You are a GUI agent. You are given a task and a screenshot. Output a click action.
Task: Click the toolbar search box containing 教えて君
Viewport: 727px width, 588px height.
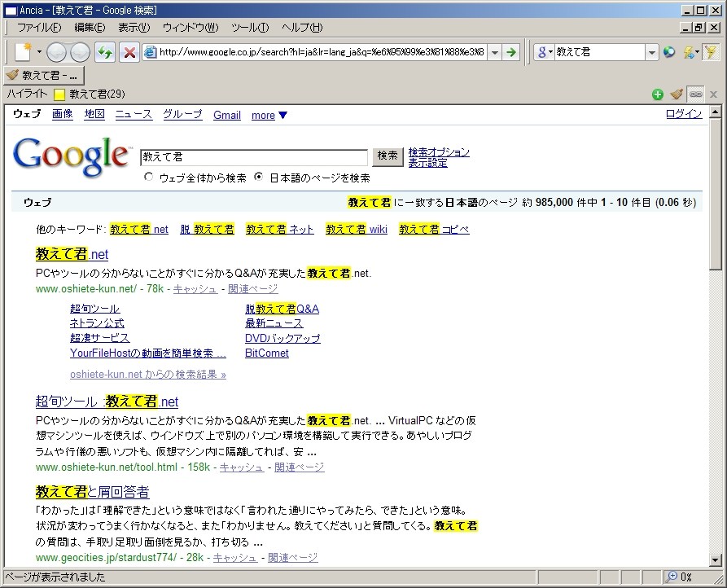(599, 52)
